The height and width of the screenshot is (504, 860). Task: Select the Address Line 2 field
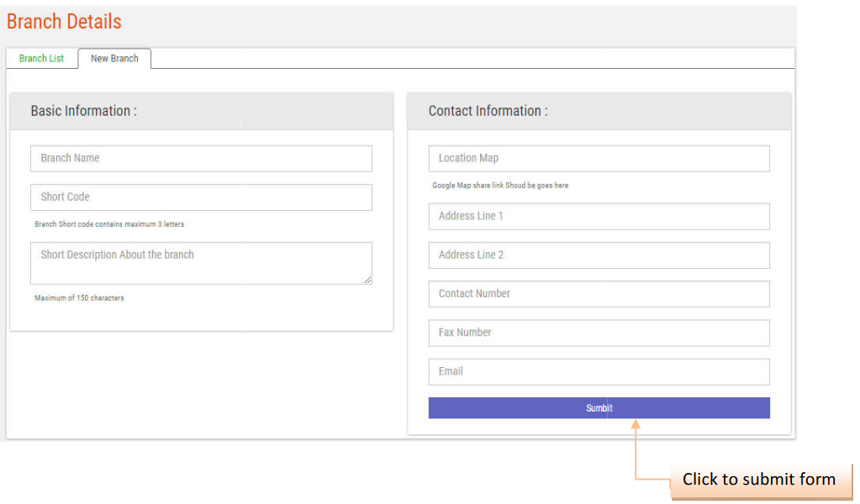(x=599, y=255)
